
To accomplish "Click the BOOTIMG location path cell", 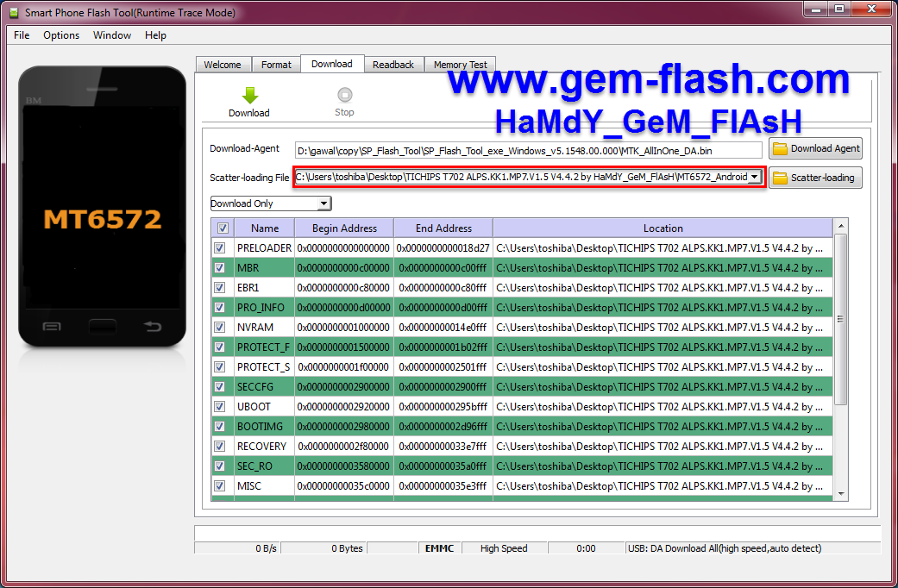I will point(663,427).
